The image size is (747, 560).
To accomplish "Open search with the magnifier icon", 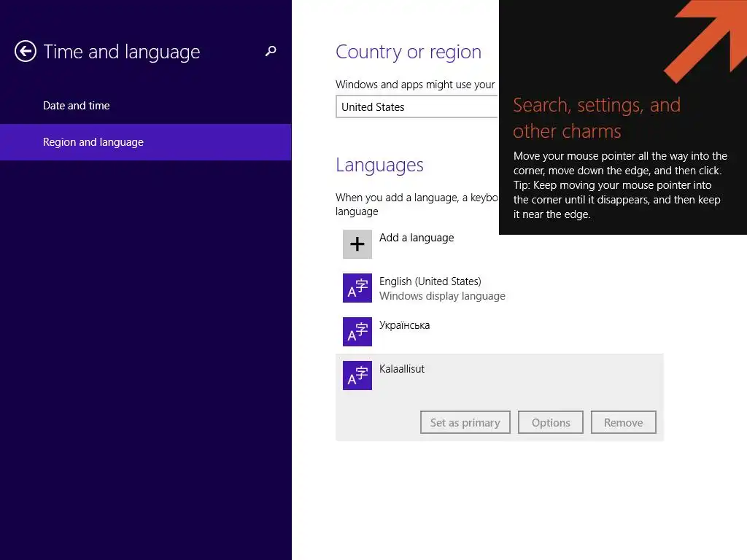I will coord(271,51).
